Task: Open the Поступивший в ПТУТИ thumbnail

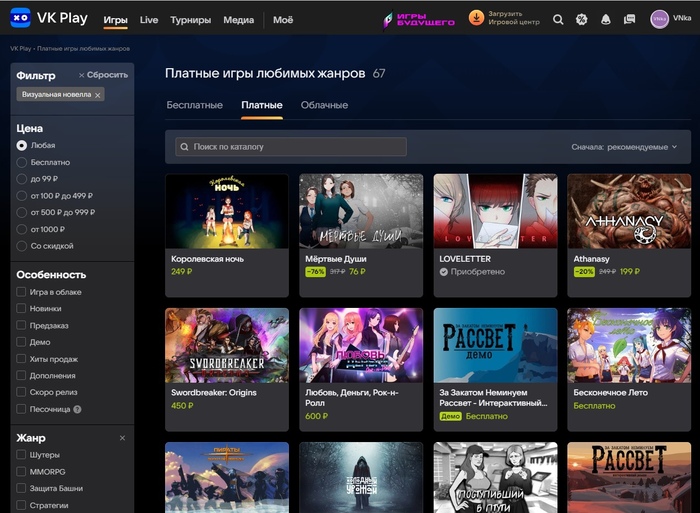Action: [x=496, y=478]
